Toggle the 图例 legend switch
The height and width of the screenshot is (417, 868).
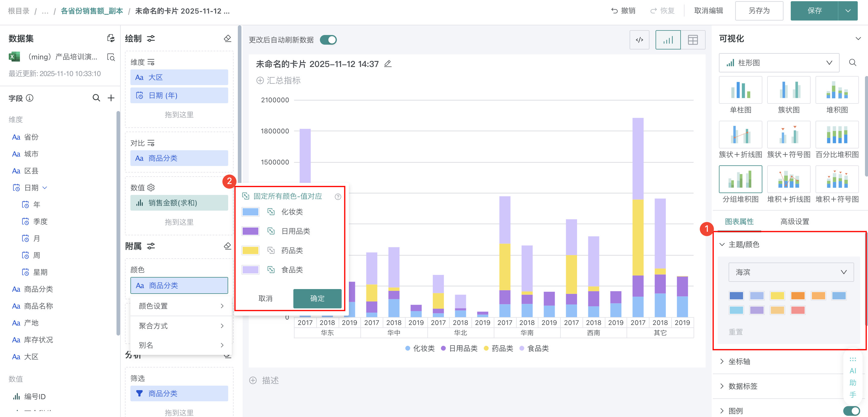[851, 411]
